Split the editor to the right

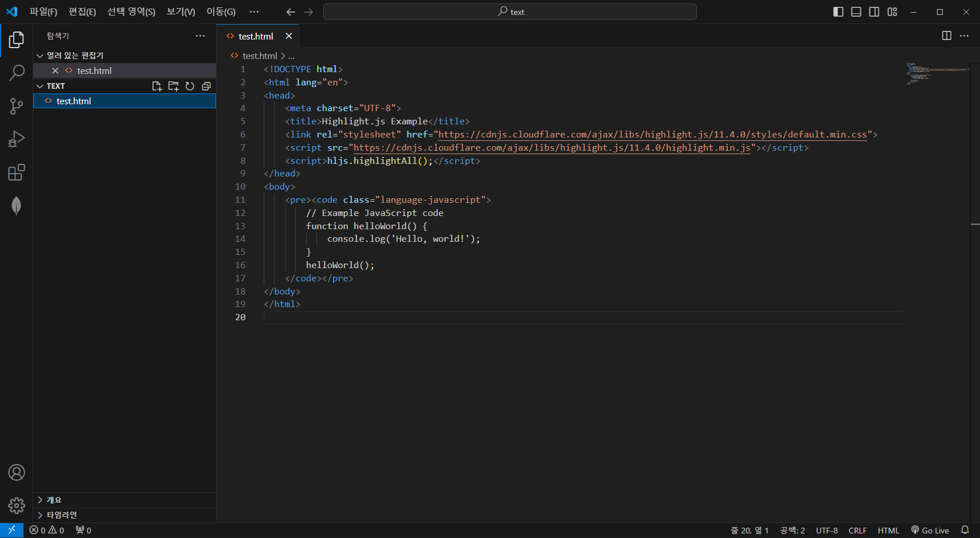click(x=946, y=36)
